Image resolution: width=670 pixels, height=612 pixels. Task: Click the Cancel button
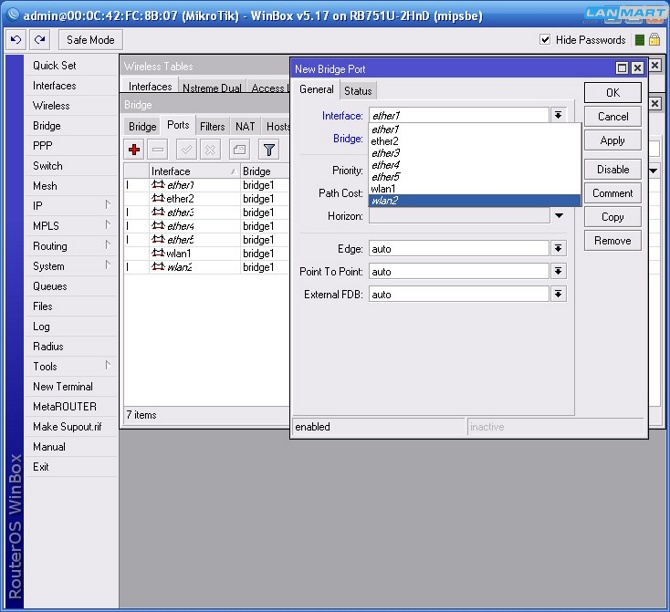pyautogui.click(x=613, y=116)
